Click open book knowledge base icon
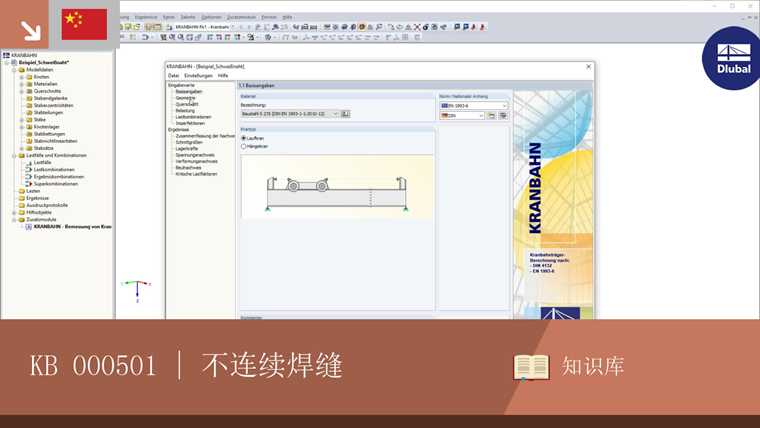The height and width of the screenshot is (428, 760). (531, 367)
